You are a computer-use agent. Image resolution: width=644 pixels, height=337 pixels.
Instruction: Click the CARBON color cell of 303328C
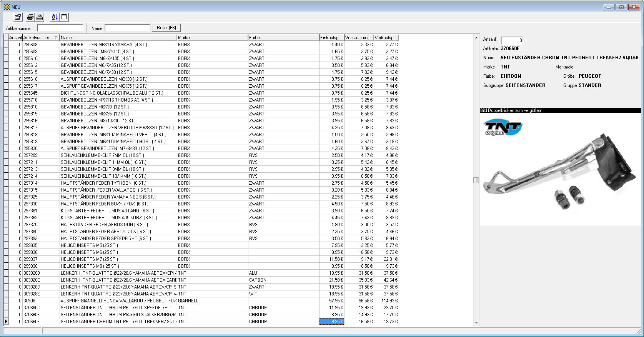pos(284,280)
